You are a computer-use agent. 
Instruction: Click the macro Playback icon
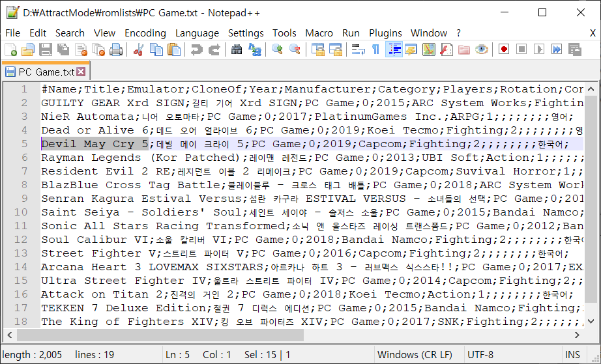pos(539,49)
